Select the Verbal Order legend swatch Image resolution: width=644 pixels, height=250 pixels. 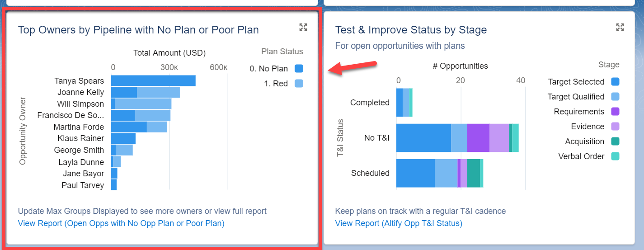(615, 156)
